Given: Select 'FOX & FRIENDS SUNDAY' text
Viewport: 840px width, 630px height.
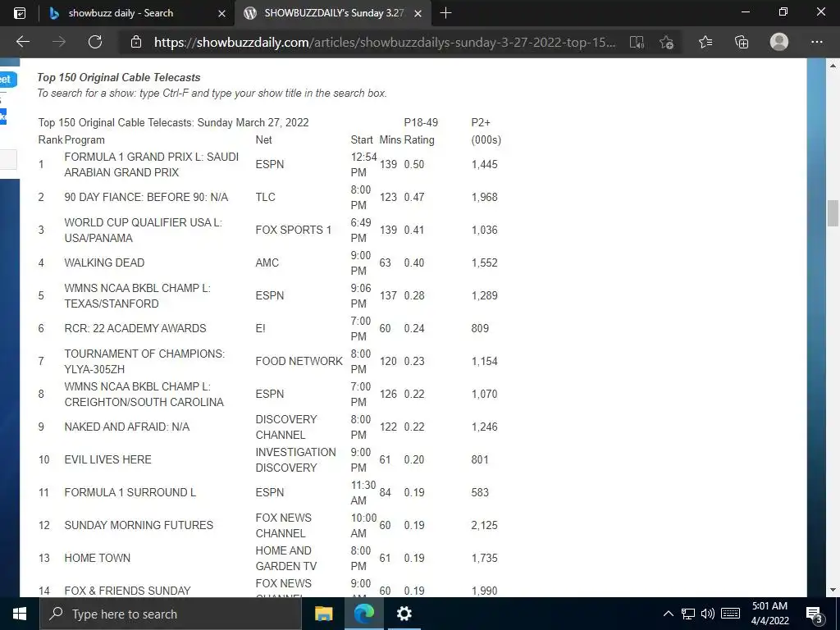Looking at the screenshot, I should [127, 591].
